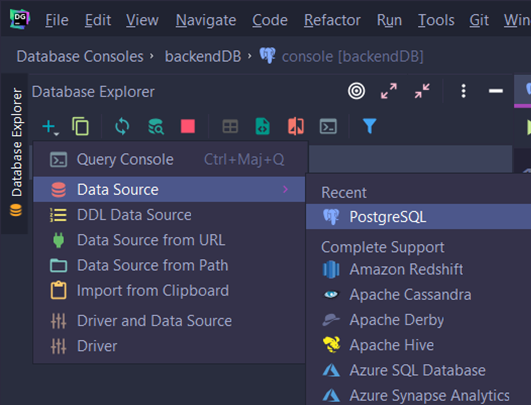Open the Run menu
This screenshot has width=531, height=405.
[x=389, y=20]
